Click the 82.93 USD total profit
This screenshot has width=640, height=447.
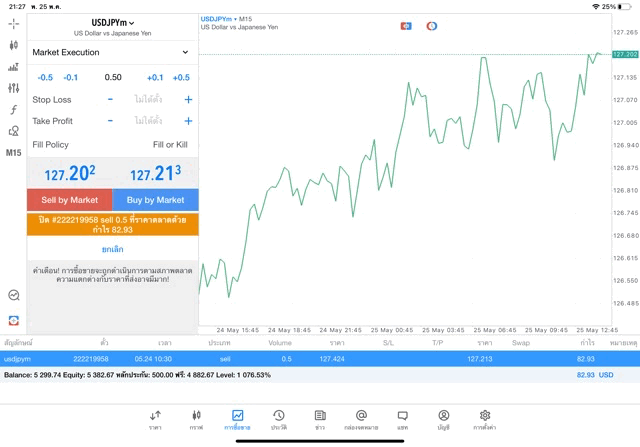point(595,375)
